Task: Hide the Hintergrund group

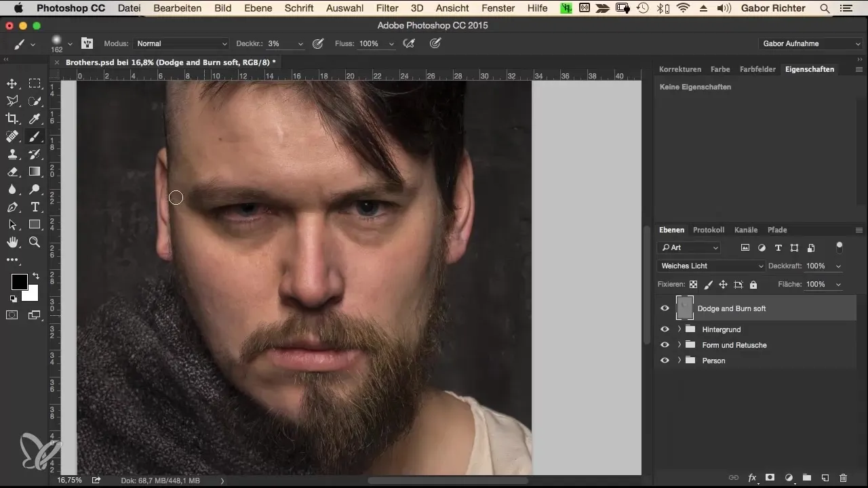Action: pos(665,329)
